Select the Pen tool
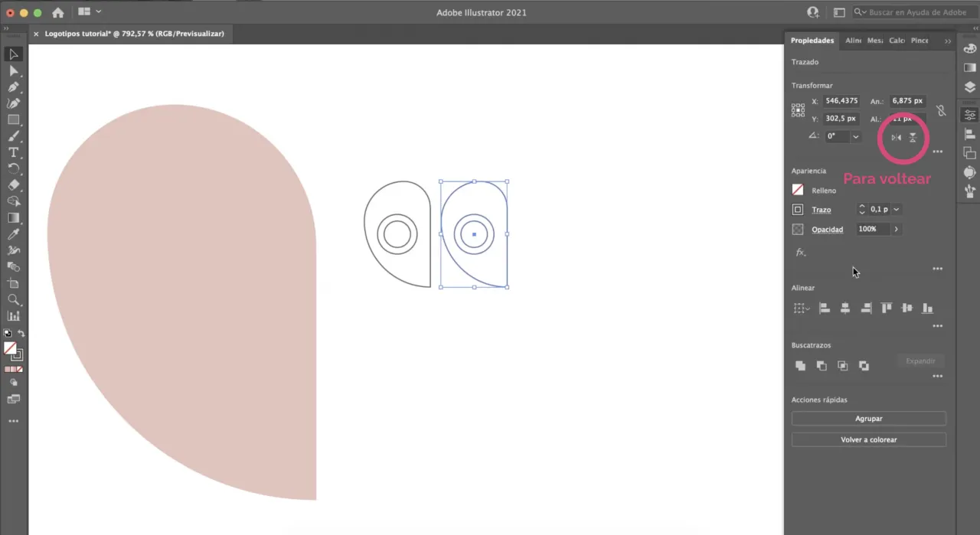This screenshot has width=980, height=535. pyautogui.click(x=13, y=86)
